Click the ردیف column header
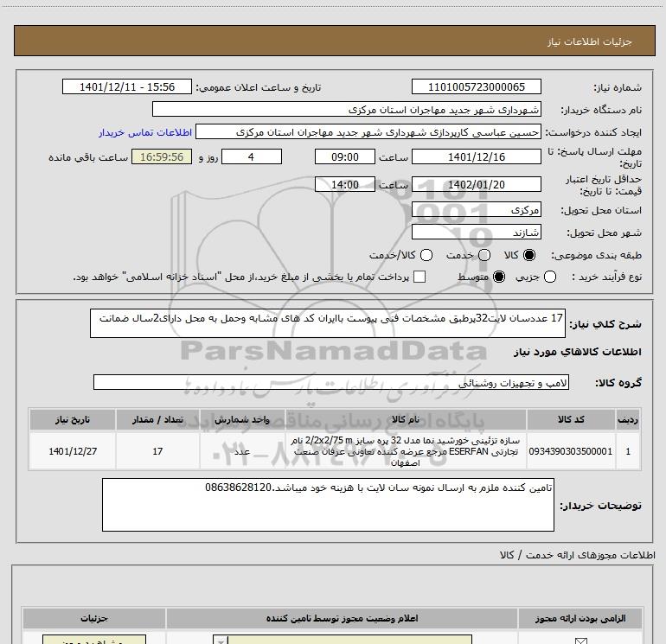Image resolution: width=666 pixels, height=644 pixels. coord(628,419)
